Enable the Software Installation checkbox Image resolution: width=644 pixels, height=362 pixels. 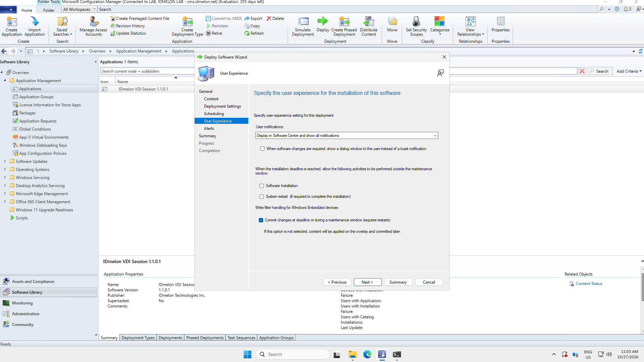[x=261, y=186]
